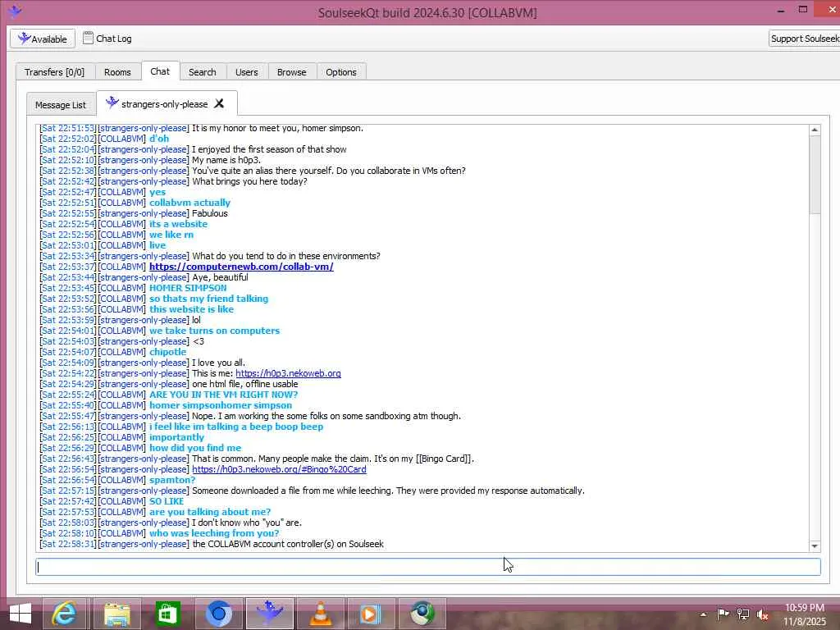This screenshot has height=630, width=840.
Task: Click the bird icon on strangers-only-please tab
Action: pos(112,103)
